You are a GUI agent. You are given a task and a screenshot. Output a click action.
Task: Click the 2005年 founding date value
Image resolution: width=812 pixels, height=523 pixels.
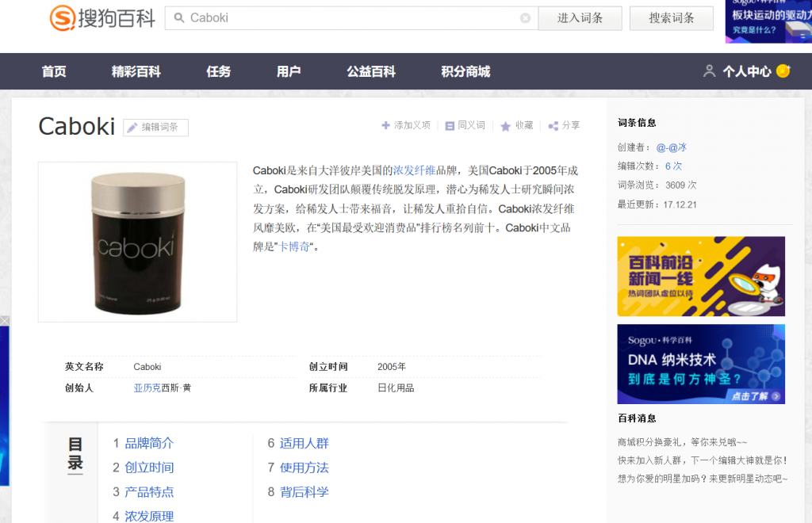point(392,367)
